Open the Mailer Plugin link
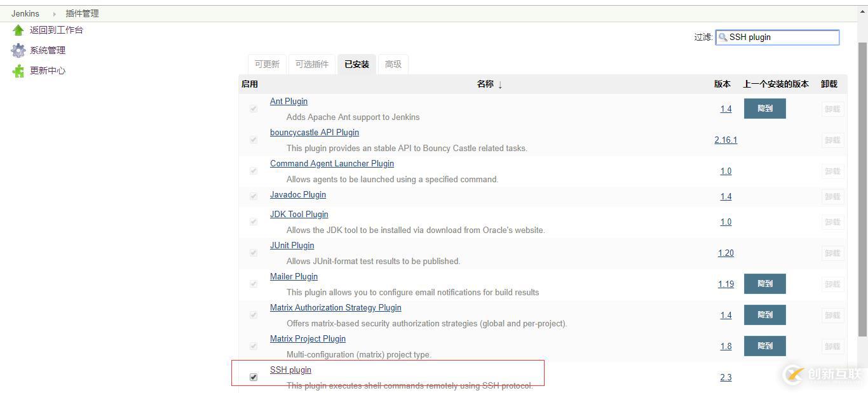 294,276
